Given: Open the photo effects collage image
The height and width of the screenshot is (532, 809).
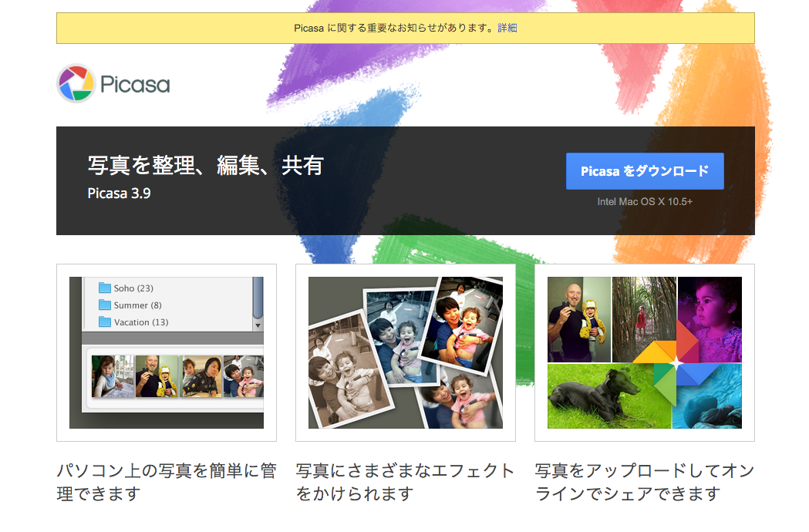Looking at the screenshot, I should pos(406,352).
